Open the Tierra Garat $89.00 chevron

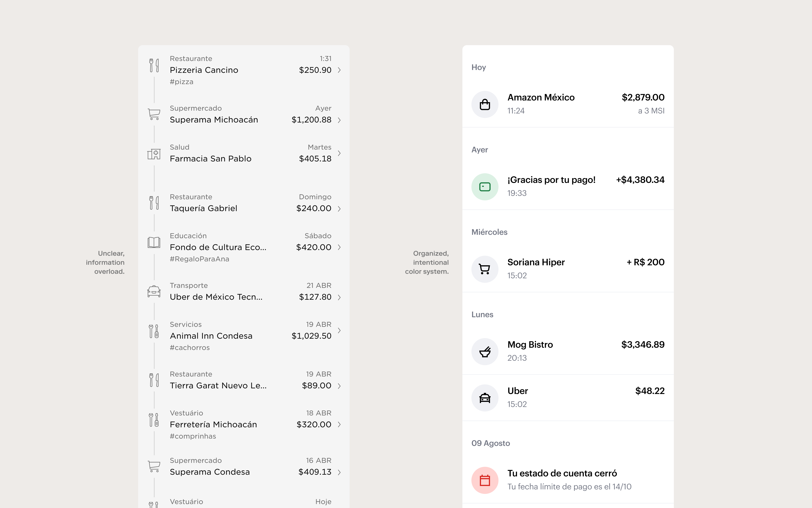pyautogui.click(x=339, y=386)
